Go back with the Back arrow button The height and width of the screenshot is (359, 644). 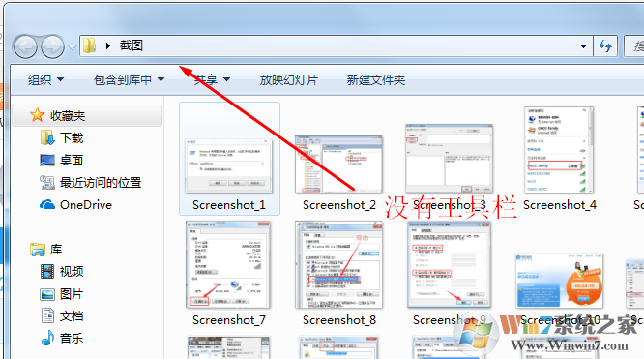pos(25,46)
